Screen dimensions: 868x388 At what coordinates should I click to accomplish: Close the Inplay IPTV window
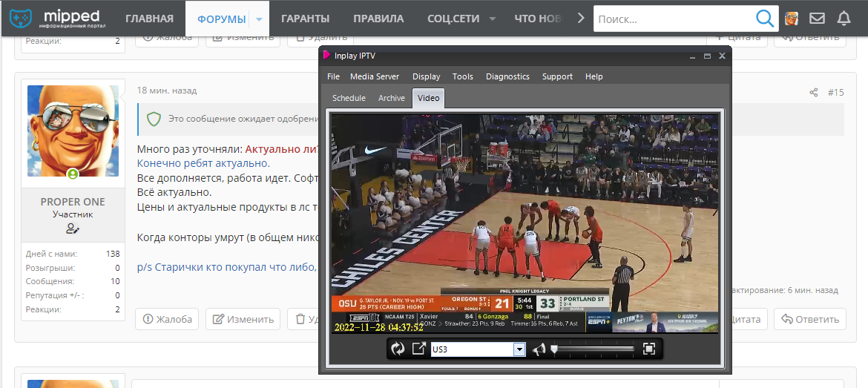click(x=722, y=56)
